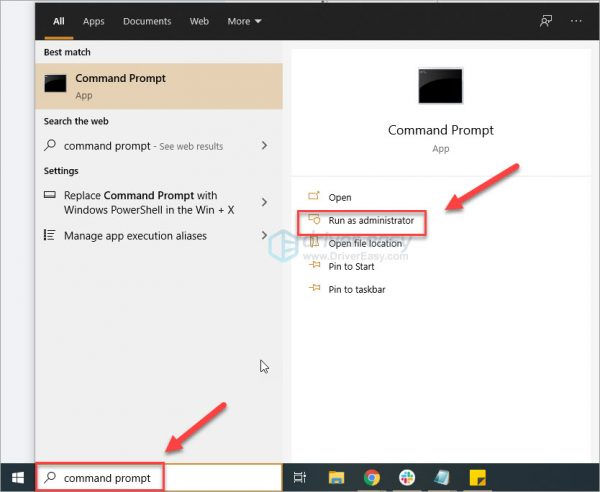This screenshot has width=600, height=492.
Task: Open Task View from the taskbar
Action: (299, 478)
